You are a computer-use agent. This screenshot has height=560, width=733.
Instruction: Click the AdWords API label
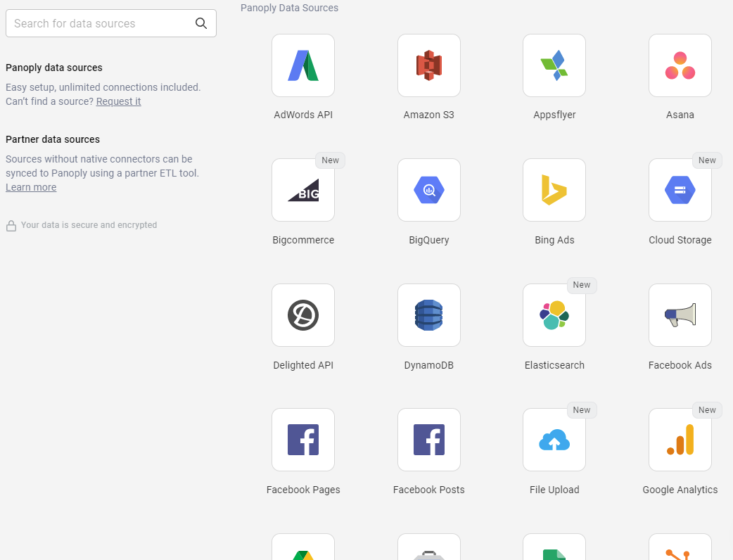coord(303,115)
